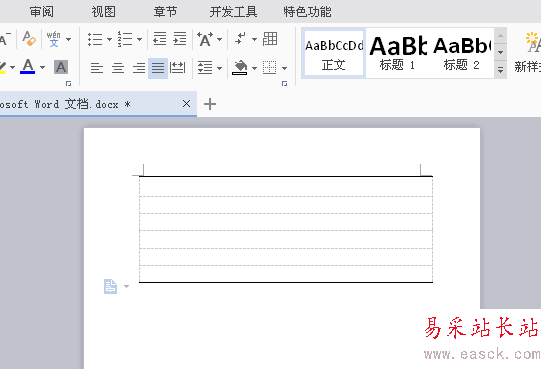Align text to the right

pos(139,68)
